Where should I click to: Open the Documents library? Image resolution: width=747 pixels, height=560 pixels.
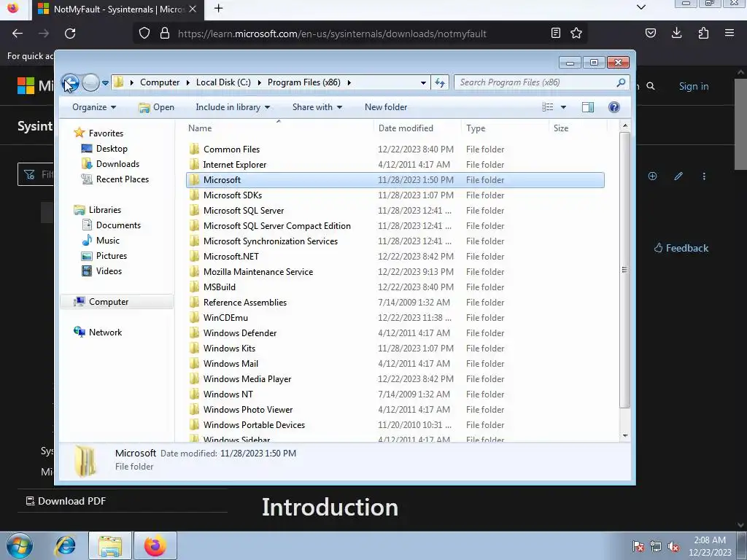tap(118, 225)
